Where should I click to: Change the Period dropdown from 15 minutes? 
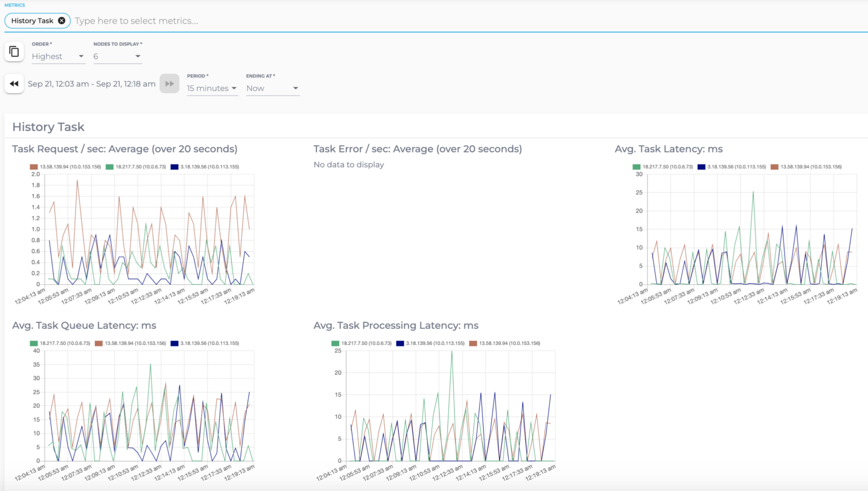212,88
